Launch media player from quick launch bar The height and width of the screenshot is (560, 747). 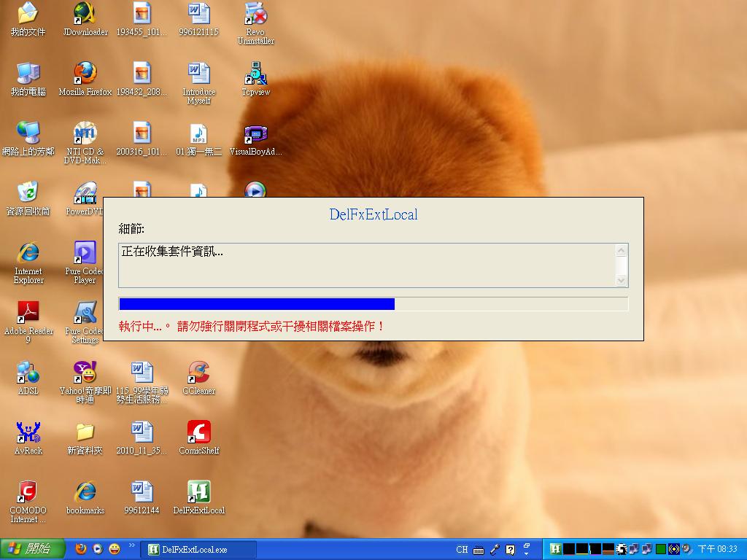pos(98,549)
